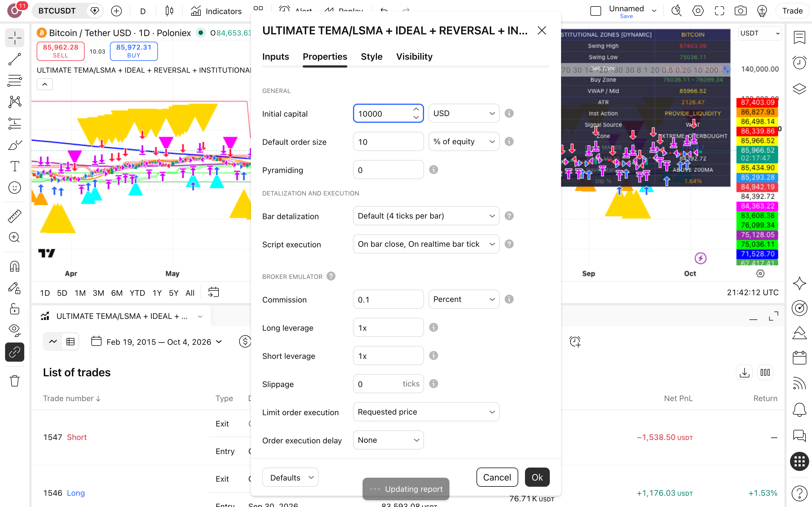Download the list of trades
Viewport: 812px width, 507px height.
point(745,373)
